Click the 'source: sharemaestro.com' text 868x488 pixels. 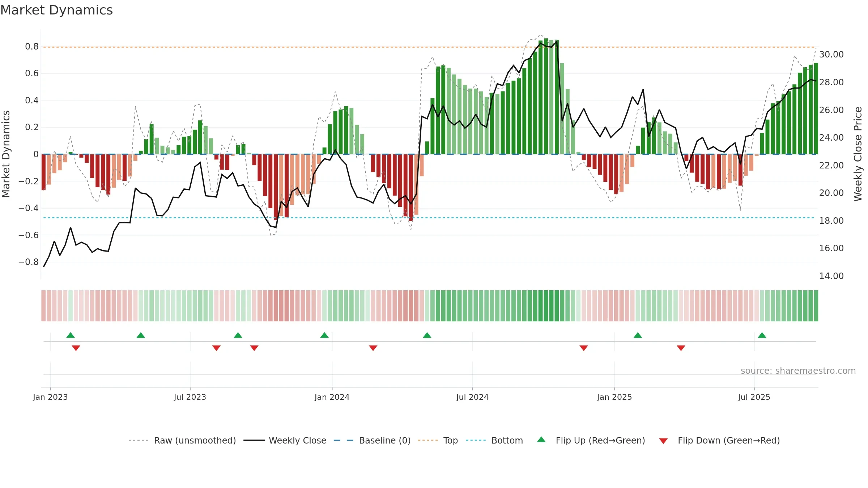pyautogui.click(x=798, y=371)
